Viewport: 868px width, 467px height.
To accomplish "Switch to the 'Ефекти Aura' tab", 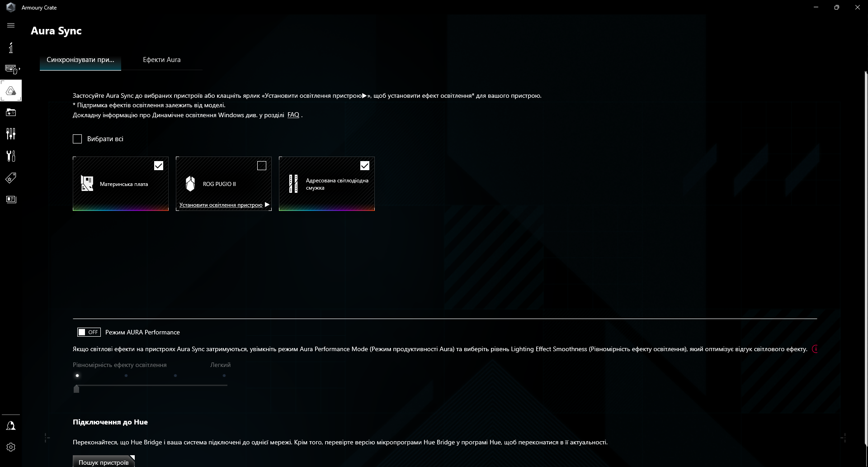I will 162,60.
